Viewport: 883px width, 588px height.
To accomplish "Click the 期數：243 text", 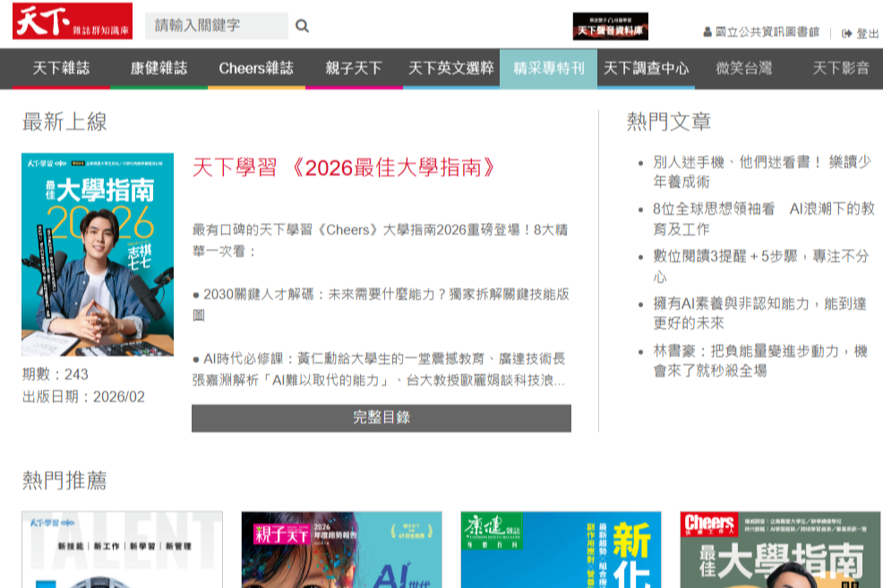I will pos(56,375).
